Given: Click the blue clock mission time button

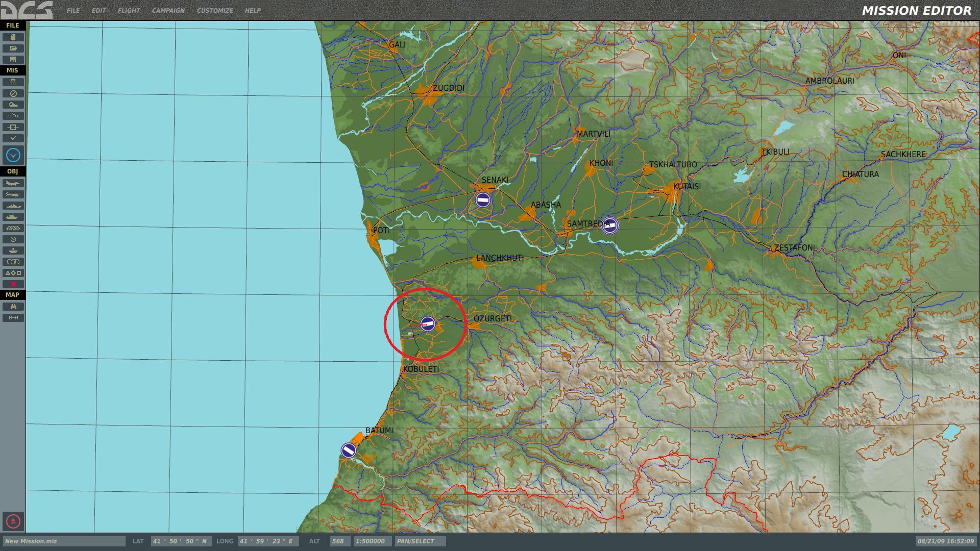Looking at the screenshot, I should pyautogui.click(x=13, y=155).
